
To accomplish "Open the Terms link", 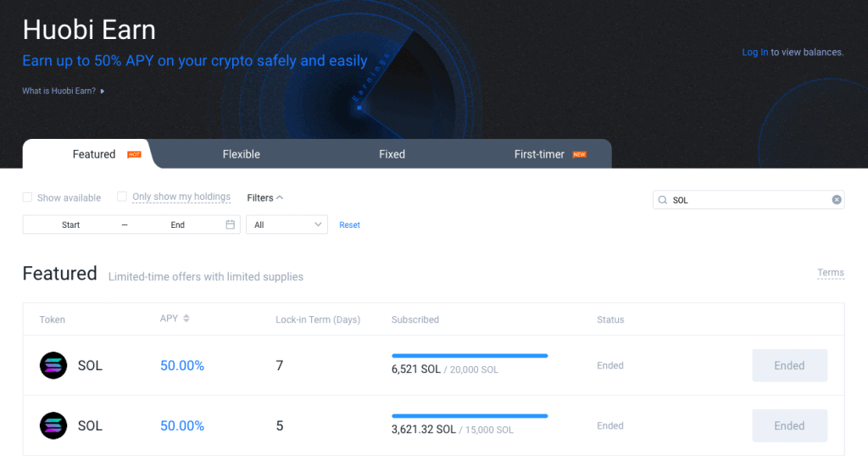I will tap(831, 272).
